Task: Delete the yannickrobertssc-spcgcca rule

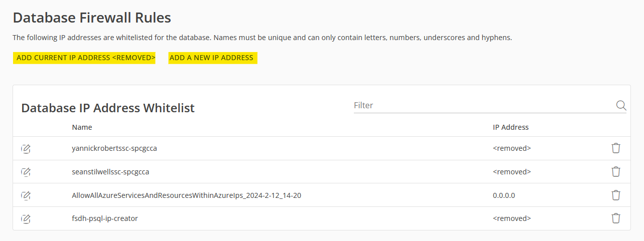Action: (x=616, y=148)
